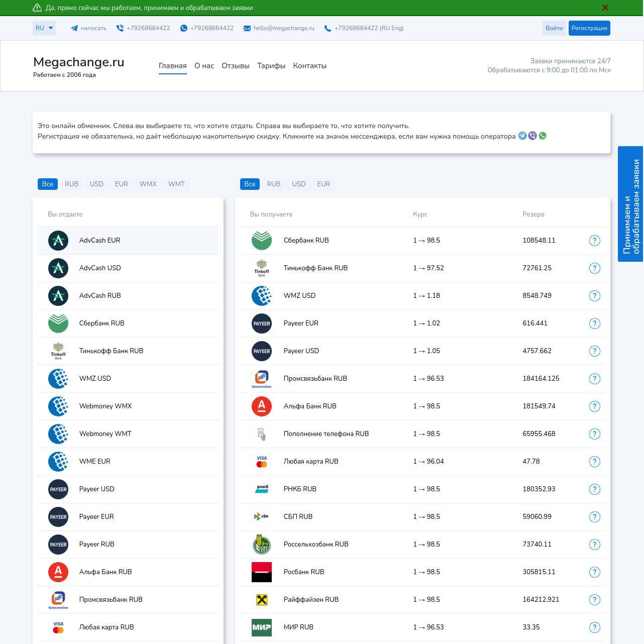Viewport: 644px width, 644px height.
Task: Select the RUB filter in the give column
Action: [71, 184]
